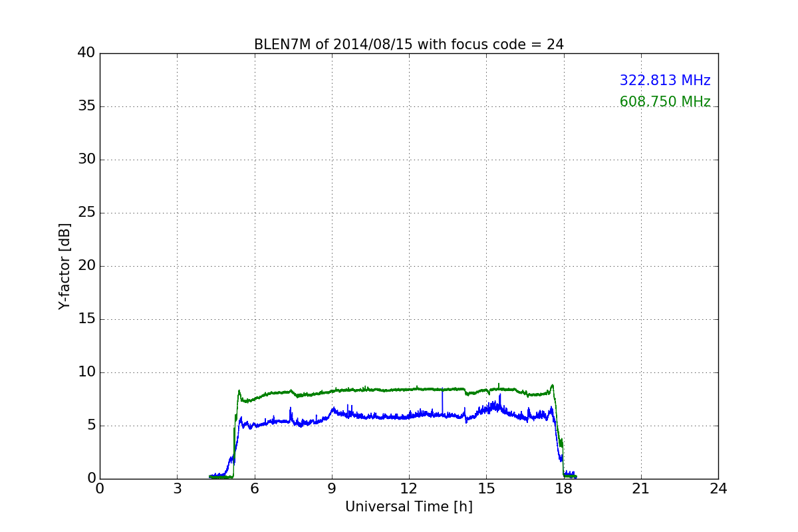Select the green 608.750 MHz legend label
Image resolution: width=798 pixels, height=532 pixels.
coord(665,102)
